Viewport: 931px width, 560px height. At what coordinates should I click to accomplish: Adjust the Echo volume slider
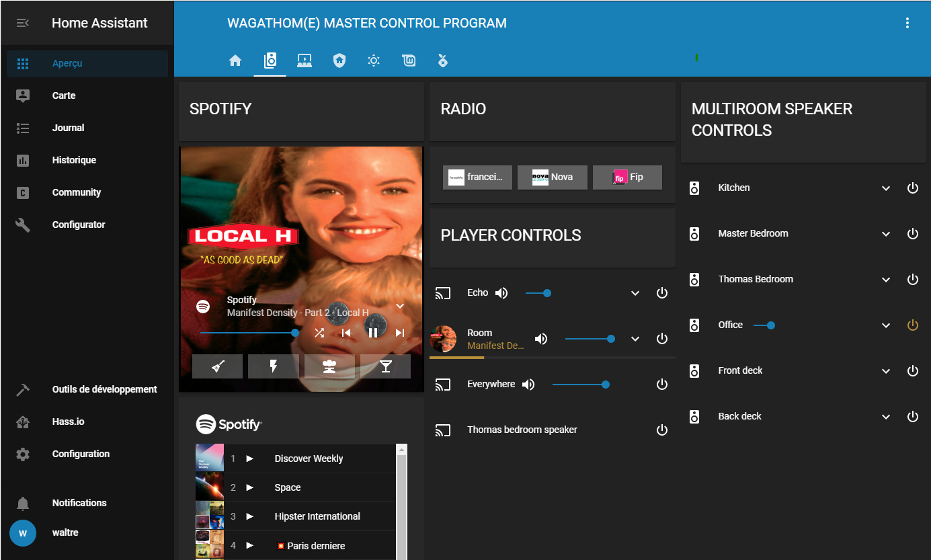coord(538,293)
